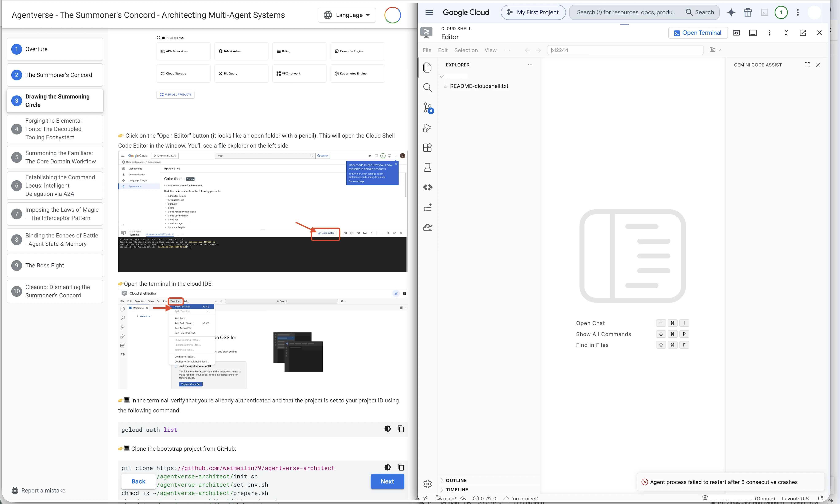Open the Edit menu in editor
This screenshot has width=840, height=504.
point(443,50)
